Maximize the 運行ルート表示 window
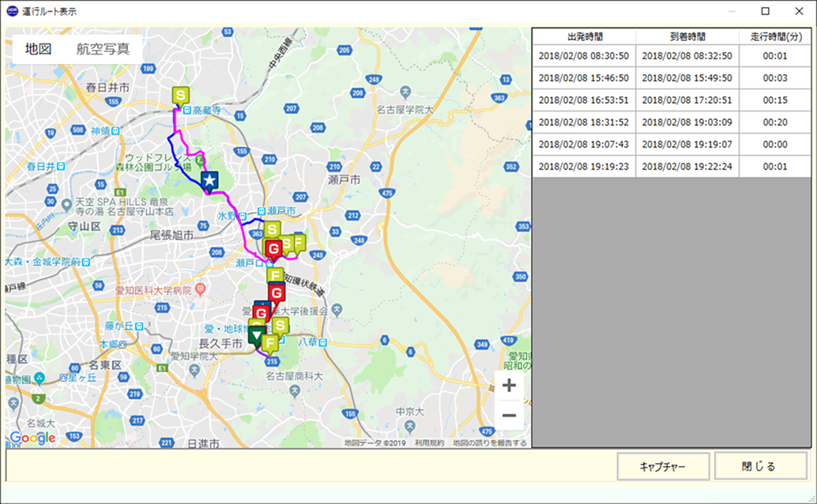The width and height of the screenshot is (817, 504). [x=765, y=11]
